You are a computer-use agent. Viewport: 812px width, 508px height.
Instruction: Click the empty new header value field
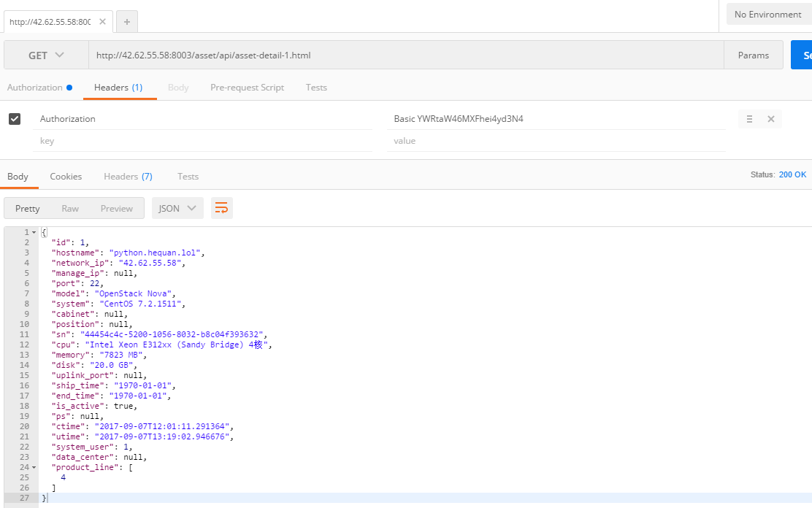556,141
